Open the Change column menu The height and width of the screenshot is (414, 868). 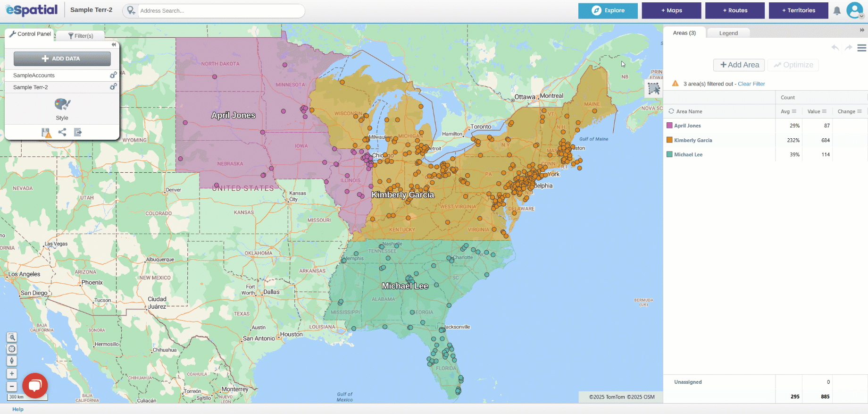pos(860,111)
